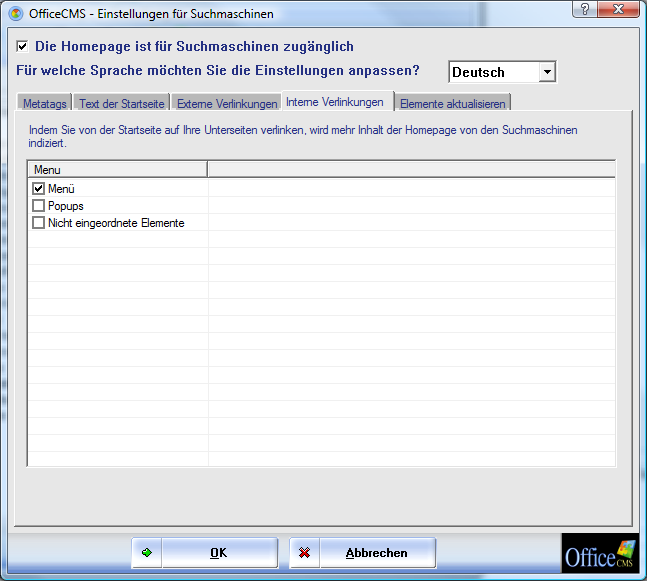Open 'Elemente aktualisieren' tab
Image resolution: width=647 pixels, height=581 pixels.
click(x=453, y=103)
